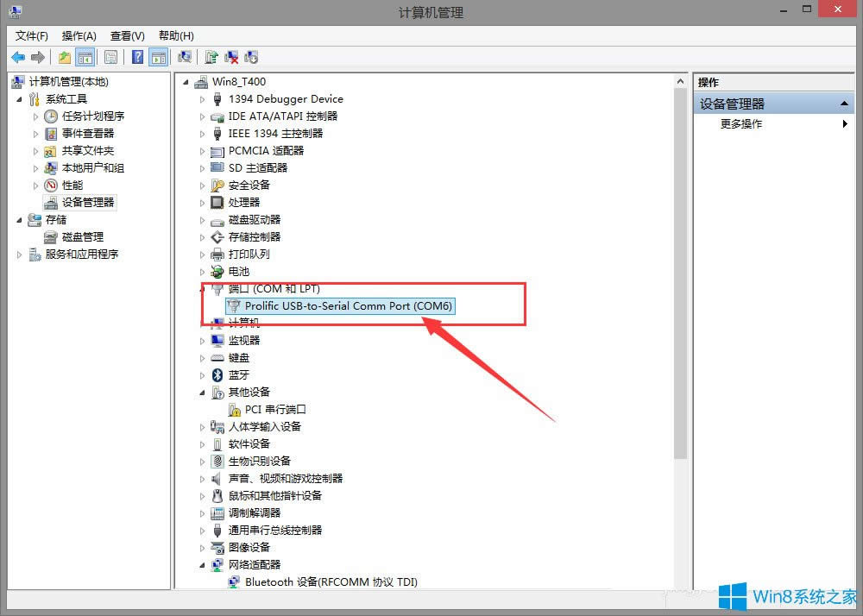Toggle the action pane toolbar button
Image resolution: width=863 pixels, height=616 pixels.
pos(158,57)
